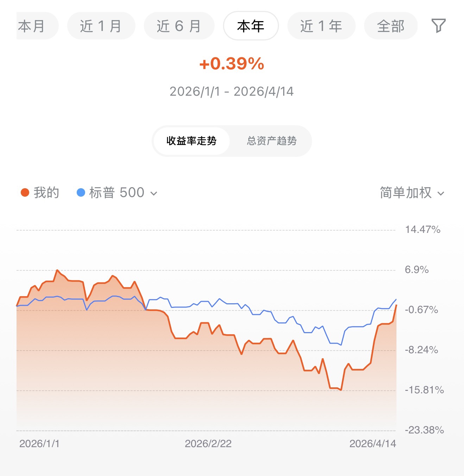This screenshot has width=464, height=476.
Task: Select the 本月 period tab
Action: [x=37, y=26]
